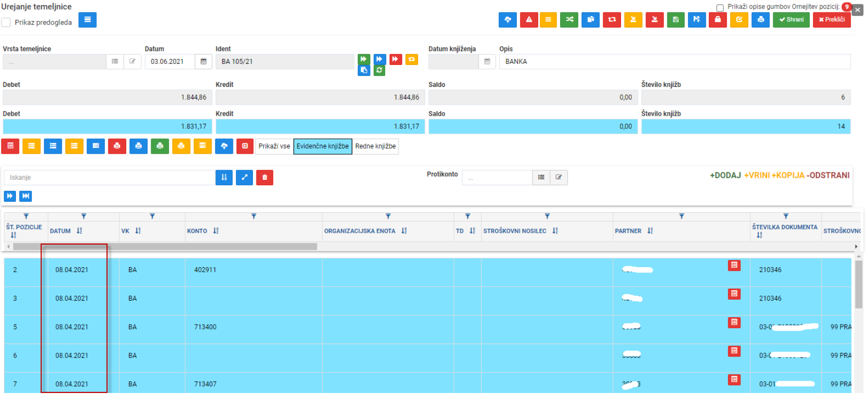The height and width of the screenshot is (398, 868).
Task: Focus the Iskanje search field
Action: tap(110, 177)
